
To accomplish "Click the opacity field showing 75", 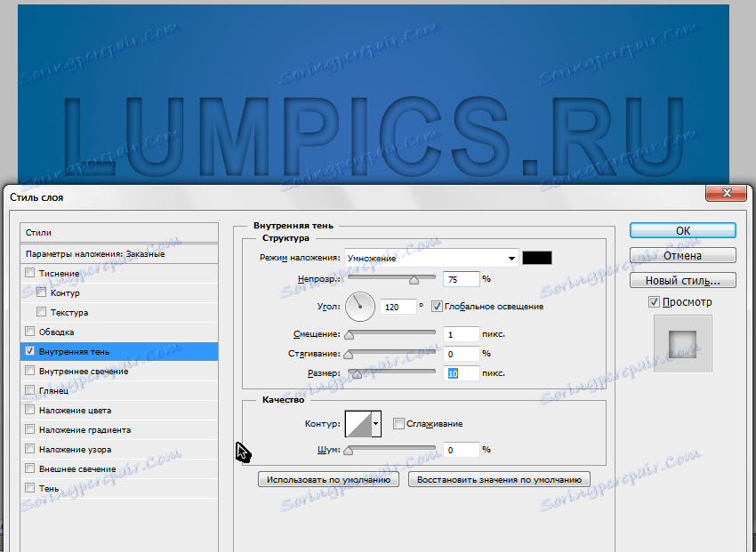I will 462,279.
